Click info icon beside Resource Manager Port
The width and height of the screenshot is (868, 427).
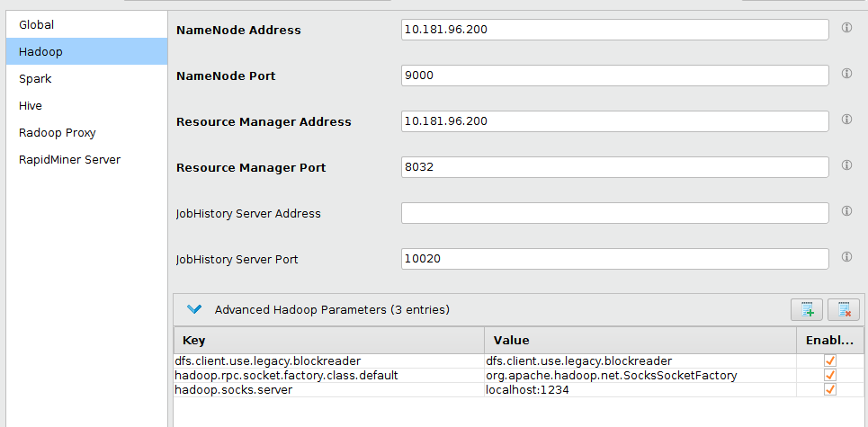[846, 165]
